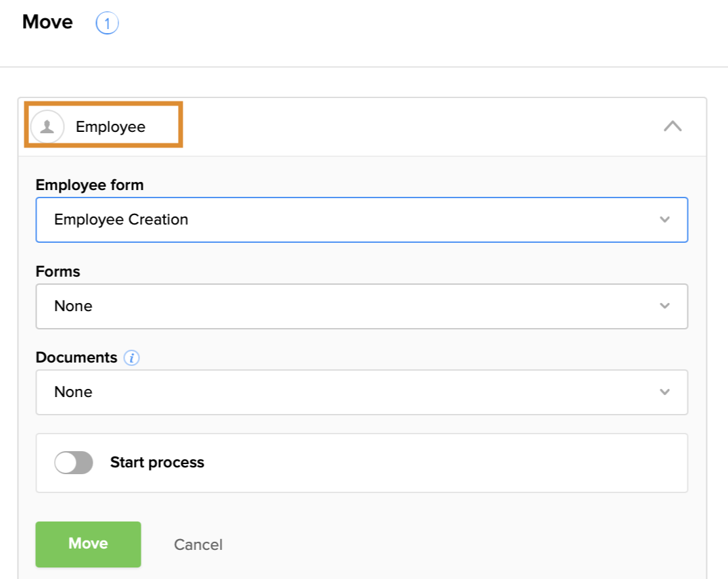Viewport: 728px width, 579px height.
Task: Collapse the Employee section with the up chevron
Action: pos(672,126)
